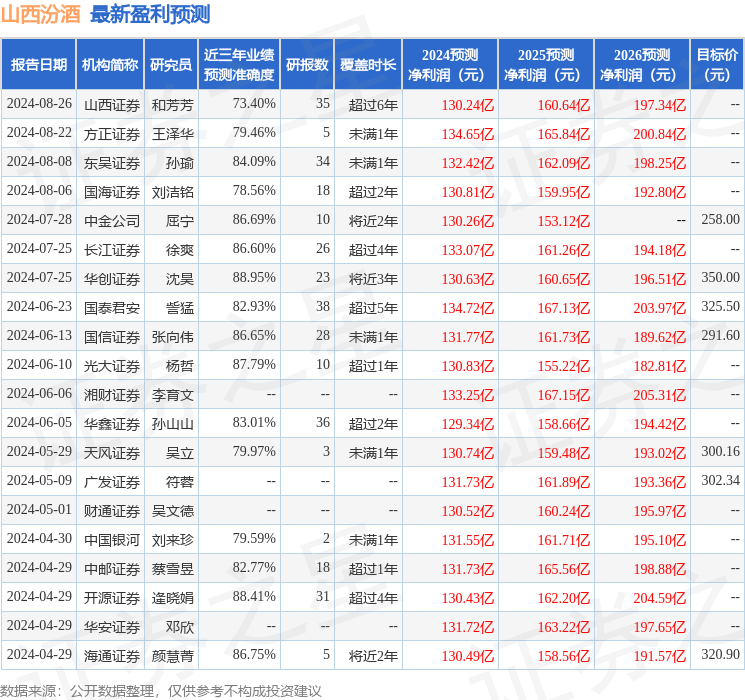Viewport: 745px width, 700px height.
Task: Click target price 291.60
Action: tap(721, 335)
